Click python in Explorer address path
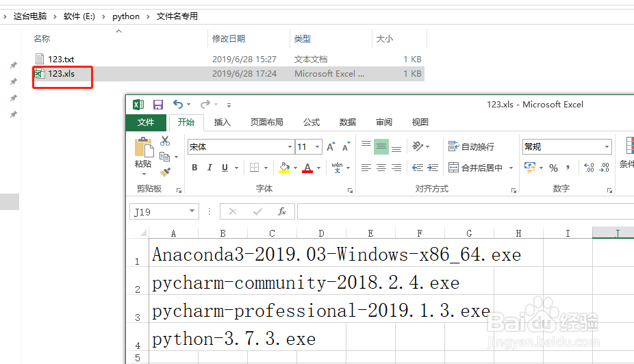The image size is (634, 364). (126, 16)
